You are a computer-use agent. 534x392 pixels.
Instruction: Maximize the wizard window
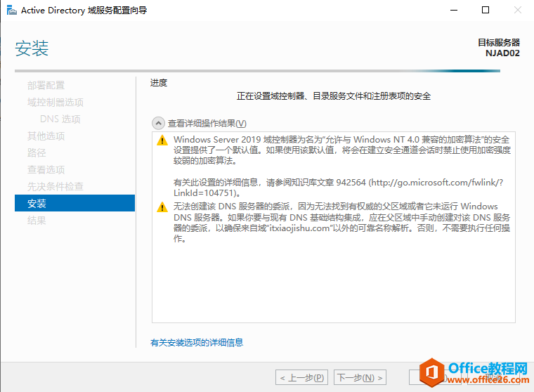pos(486,11)
